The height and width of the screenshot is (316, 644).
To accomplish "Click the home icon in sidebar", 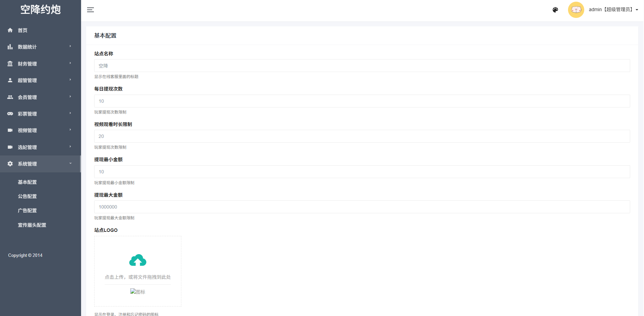I will (x=10, y=30).
